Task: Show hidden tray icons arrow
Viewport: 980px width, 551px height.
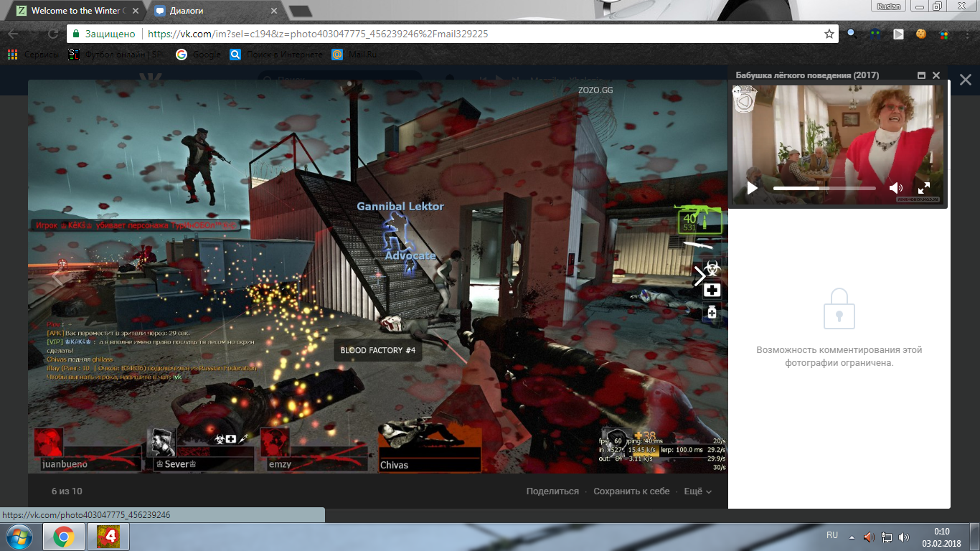Action: [852, 537]
